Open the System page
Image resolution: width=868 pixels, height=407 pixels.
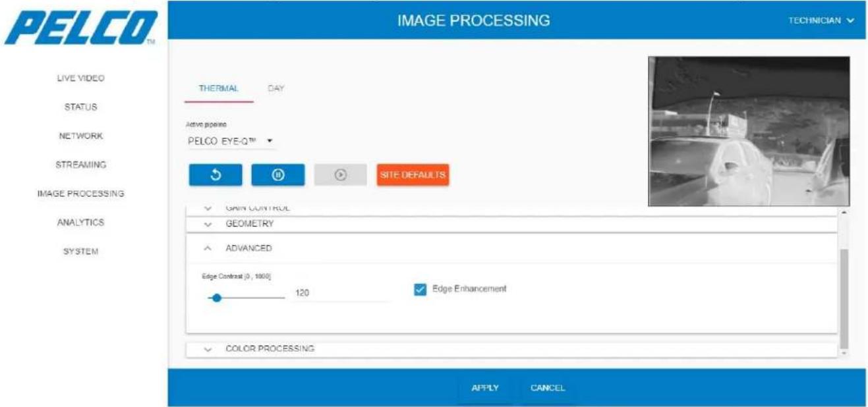tap(82, 252)
